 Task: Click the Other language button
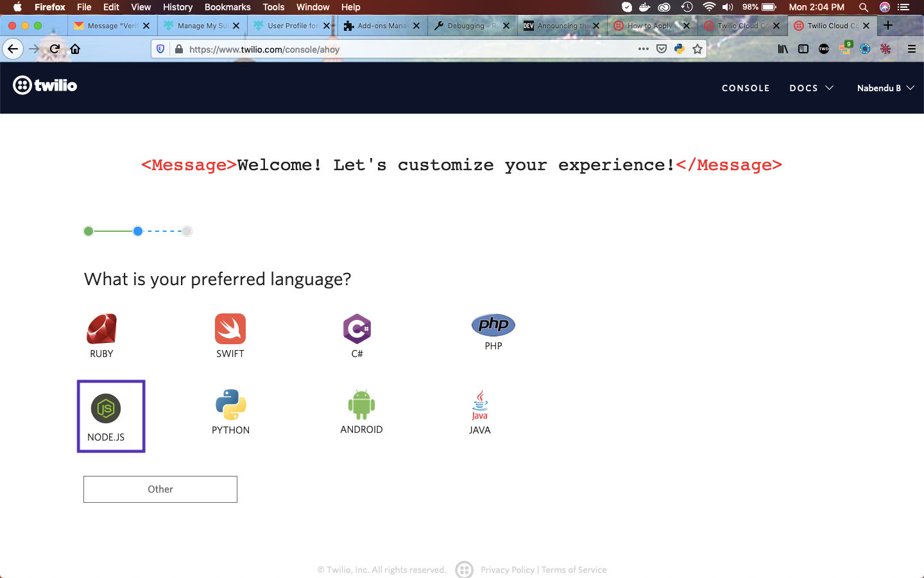160,489
